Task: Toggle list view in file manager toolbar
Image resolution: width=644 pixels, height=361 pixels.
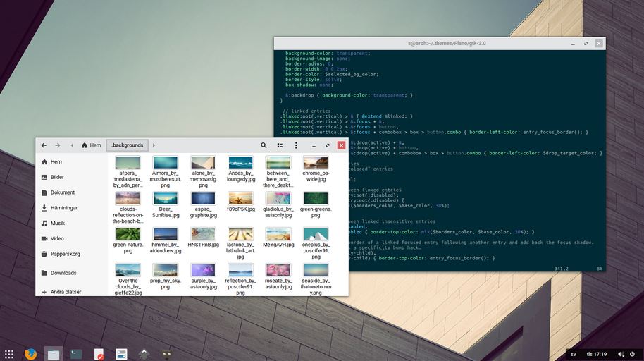Action: pyautogui.click(x=280, y=145)
